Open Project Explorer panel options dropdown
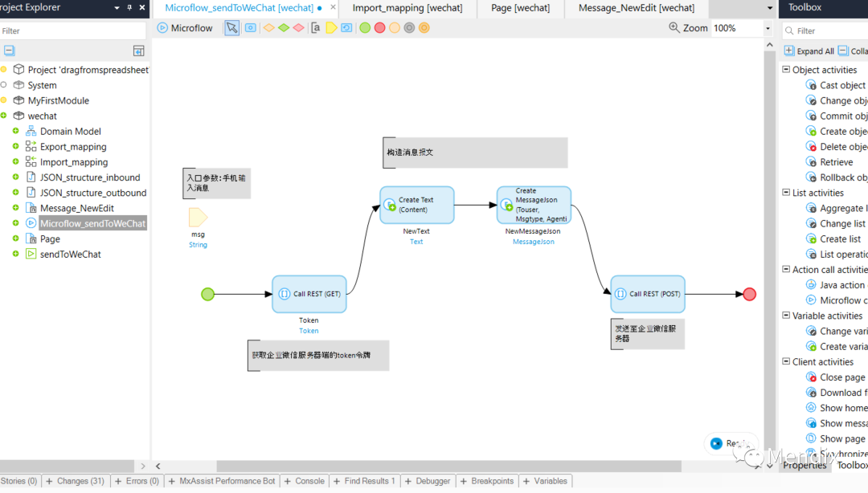This screenshot has height=493, width=868. (x=117, y=8)
